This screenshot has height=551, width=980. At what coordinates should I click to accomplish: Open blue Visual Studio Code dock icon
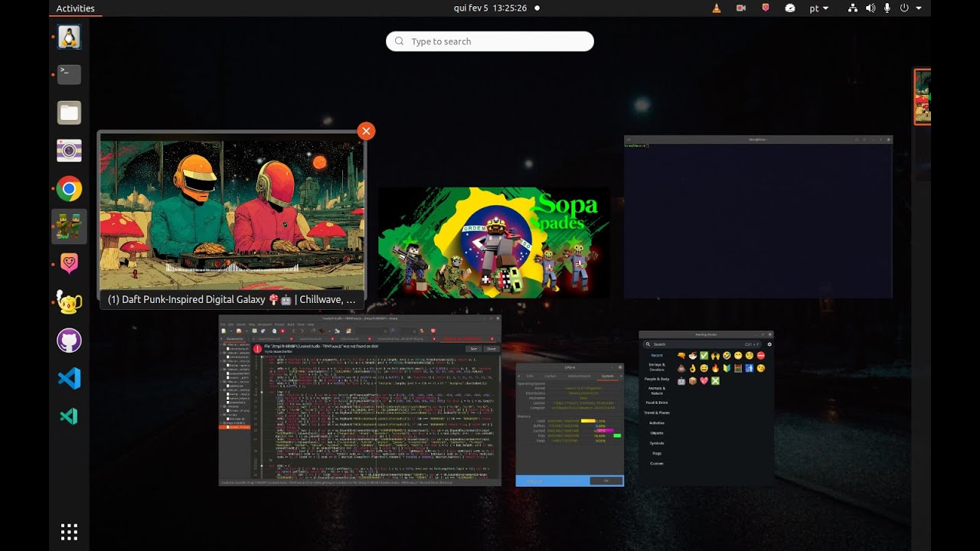pyautogui.click(x=69, y=378)
